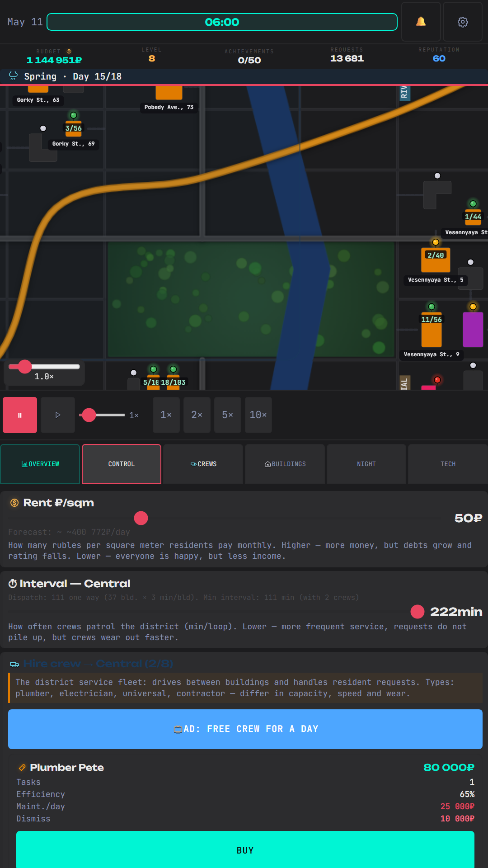This screenshot has width=488, height=868.
Task: Click the Hire crew truck icon
Action: (x=14, y=664)
